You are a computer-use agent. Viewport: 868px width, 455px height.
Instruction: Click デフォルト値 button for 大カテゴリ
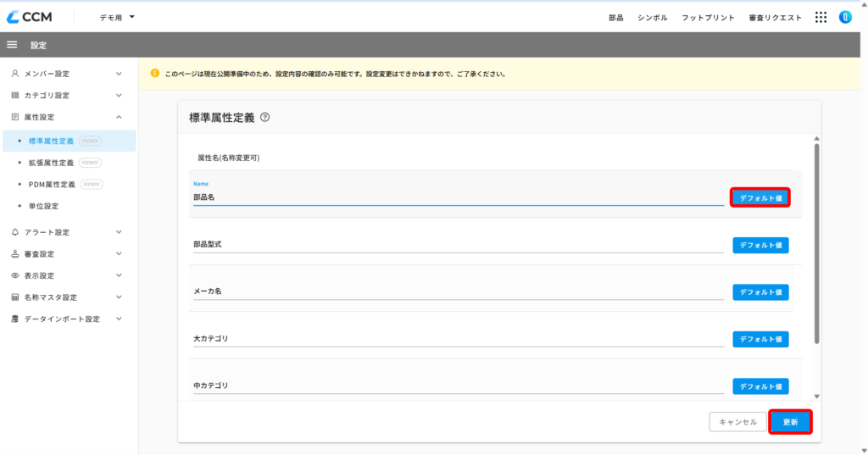[x=760, y=339]
